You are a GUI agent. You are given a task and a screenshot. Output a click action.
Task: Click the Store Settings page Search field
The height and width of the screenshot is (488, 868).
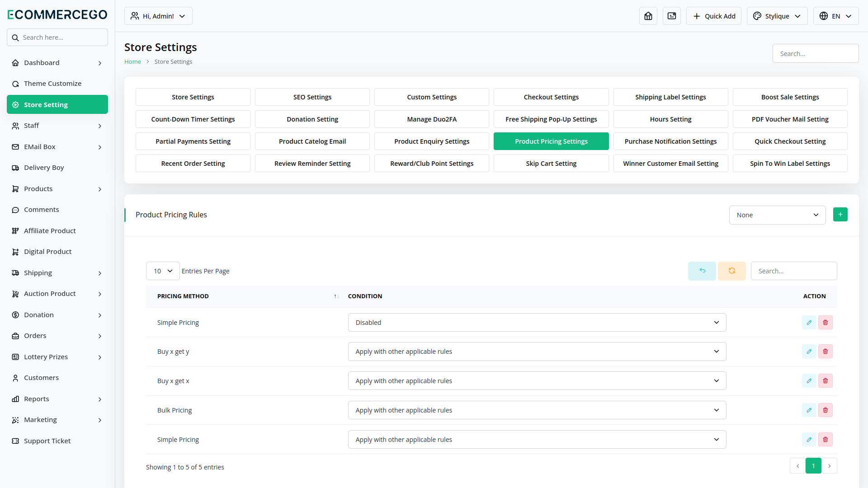coord(816,53)
